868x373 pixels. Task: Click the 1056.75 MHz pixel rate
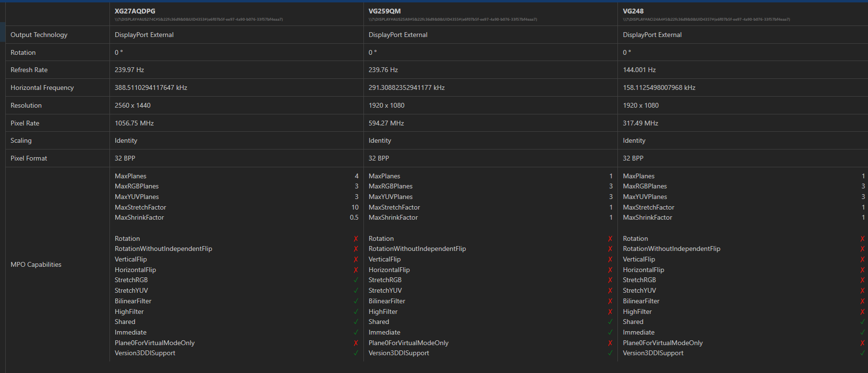tap(134, 123)
